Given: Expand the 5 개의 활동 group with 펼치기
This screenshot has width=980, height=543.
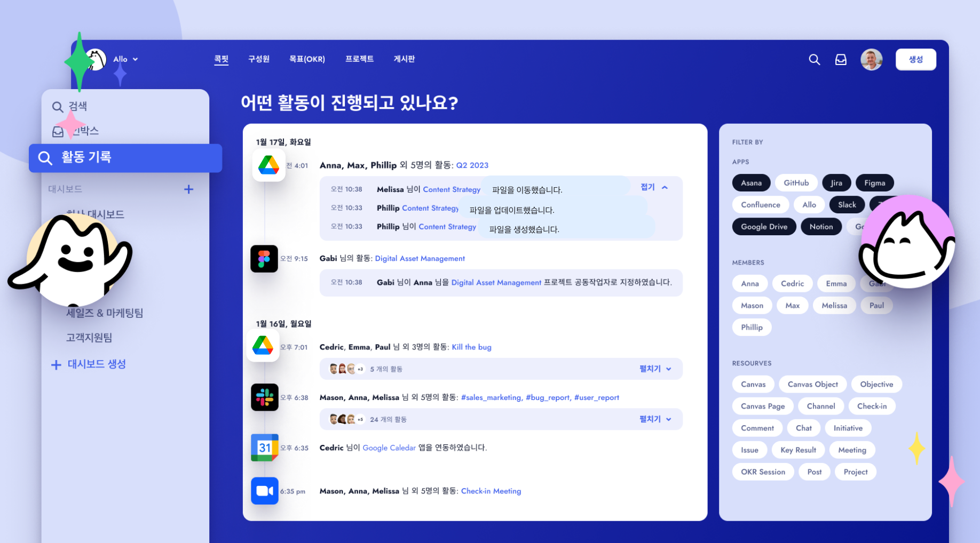Looking at the screenshot, I should (655, 369).
